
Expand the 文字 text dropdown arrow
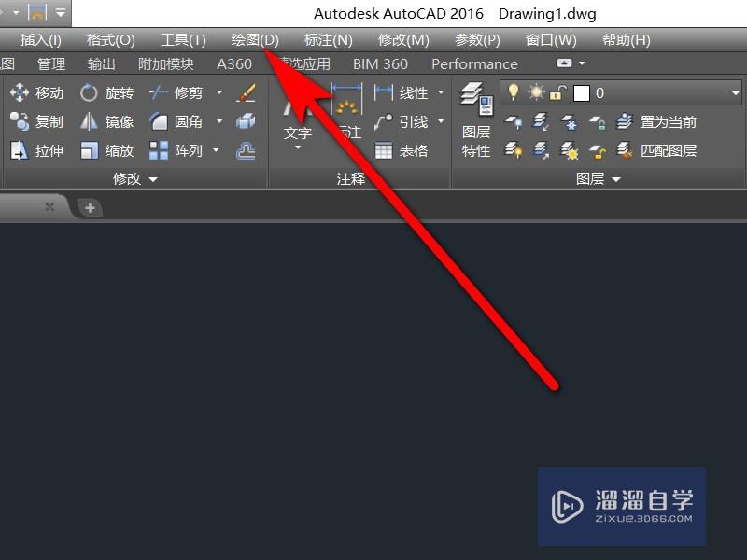coord(298,147)
